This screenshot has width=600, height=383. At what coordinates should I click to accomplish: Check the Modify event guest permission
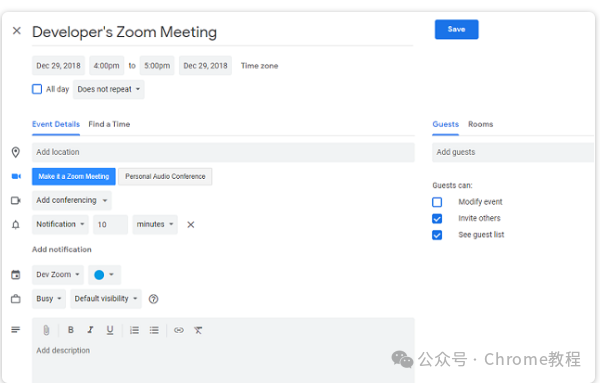437,202
